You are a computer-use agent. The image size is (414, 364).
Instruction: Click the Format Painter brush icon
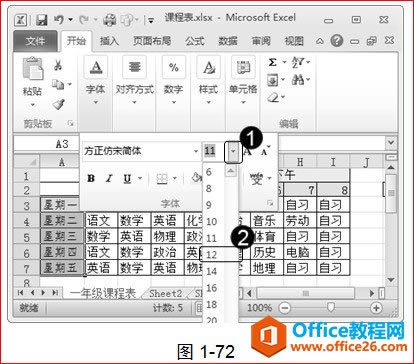pos(59,104)
